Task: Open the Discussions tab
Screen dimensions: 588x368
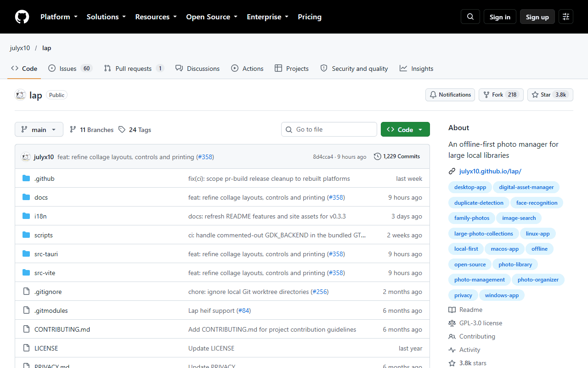Action: (198, 69)
